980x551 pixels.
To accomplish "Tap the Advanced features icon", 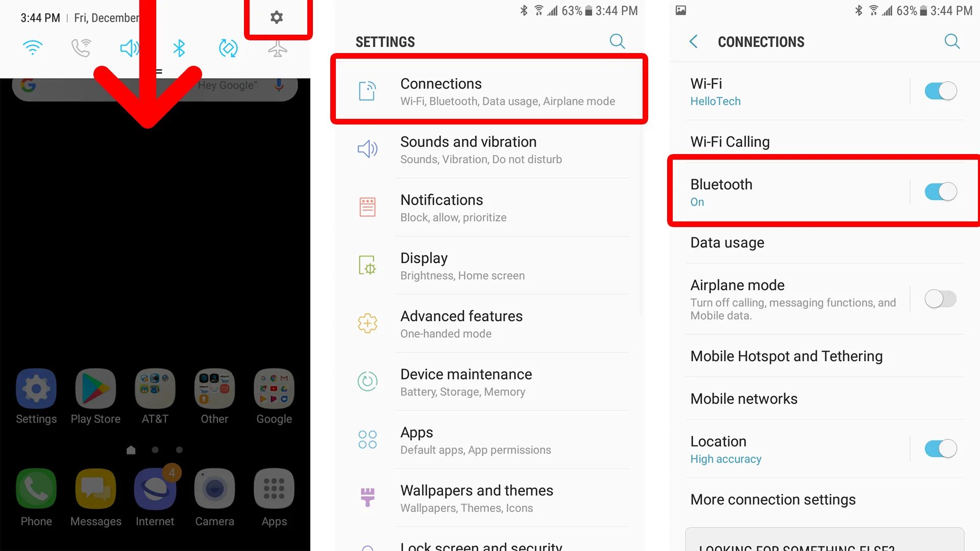I will click(367, 323).
